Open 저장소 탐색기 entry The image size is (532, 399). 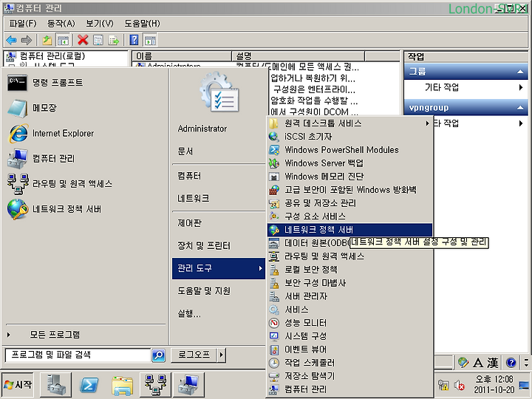pyautogui.click(x=349, y=376)
